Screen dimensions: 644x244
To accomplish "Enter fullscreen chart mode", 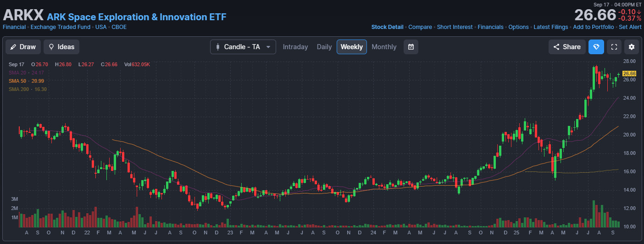I will [614, 47].
